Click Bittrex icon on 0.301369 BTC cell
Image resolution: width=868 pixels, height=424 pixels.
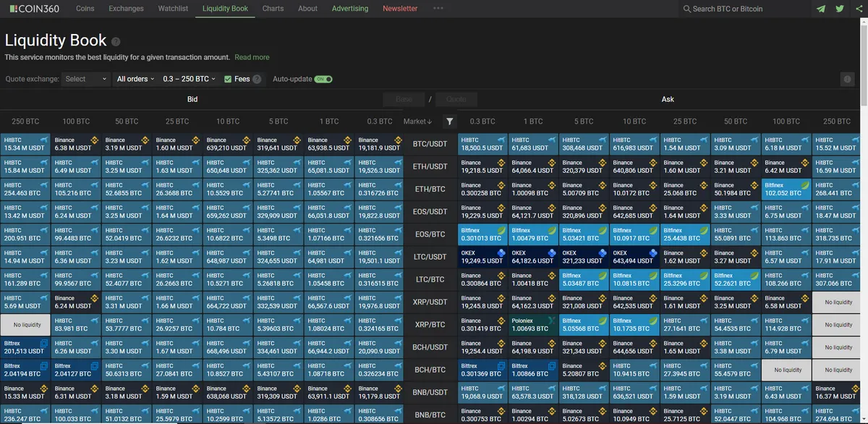click(501, 365)
